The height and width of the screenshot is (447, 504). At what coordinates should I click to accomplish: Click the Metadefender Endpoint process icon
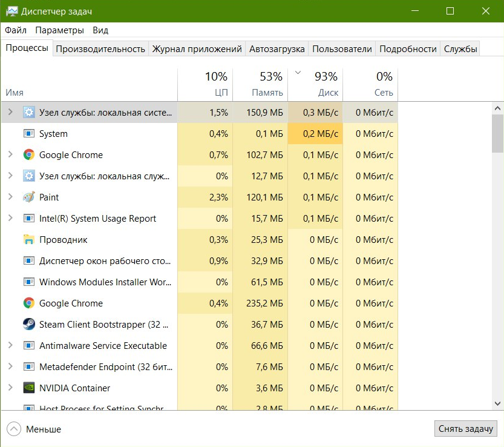[x=28, y=367]
